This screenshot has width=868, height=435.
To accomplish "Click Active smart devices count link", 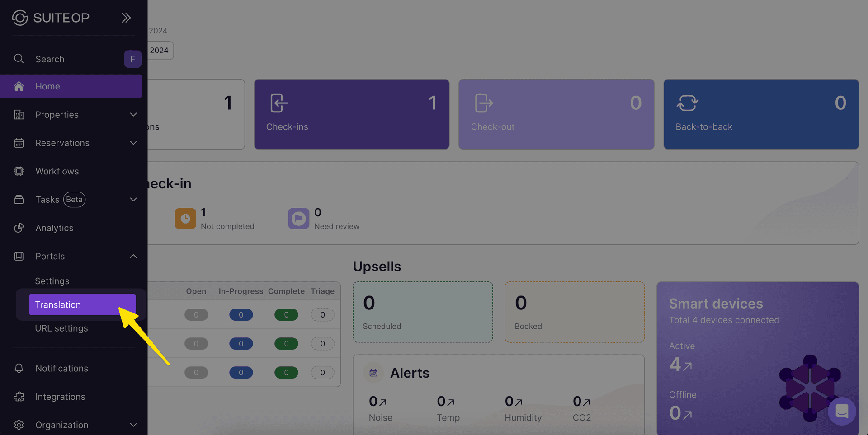I will 680,364.
